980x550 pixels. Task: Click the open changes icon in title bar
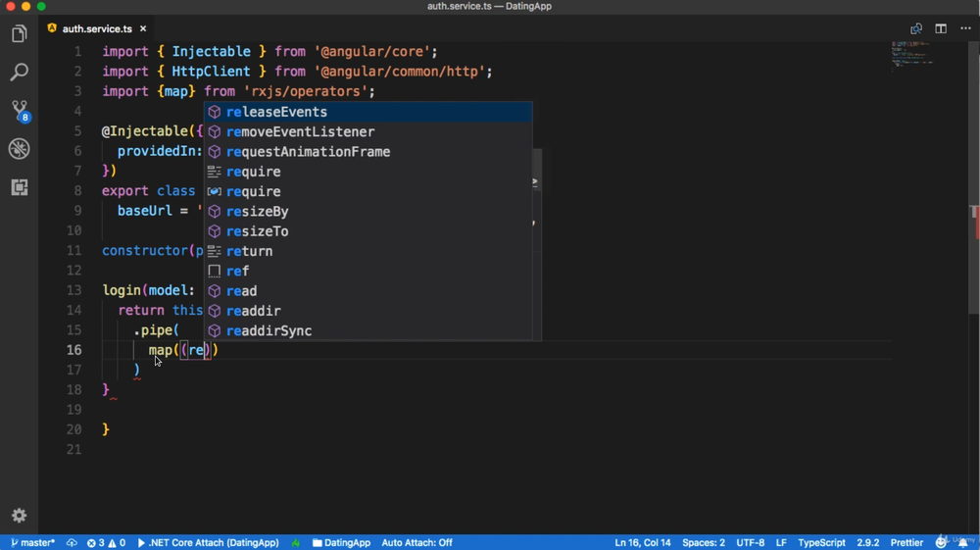pyautogui.click(x=916, y=29)
